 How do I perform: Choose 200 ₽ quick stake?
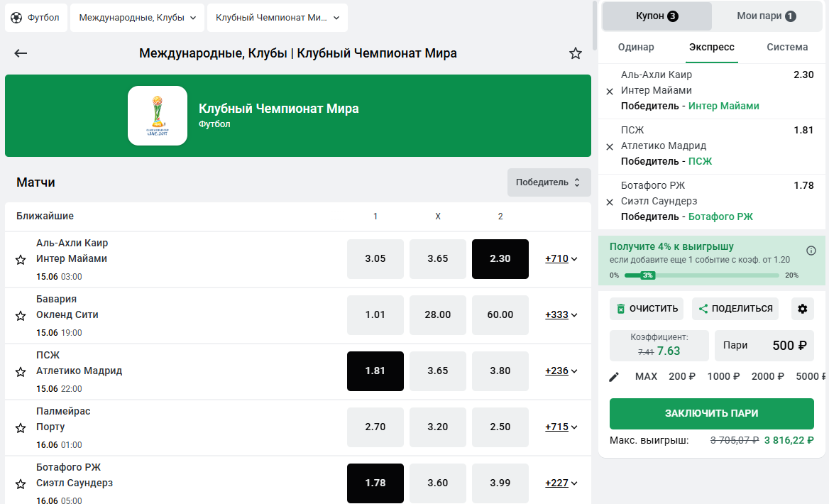[682, 376]
